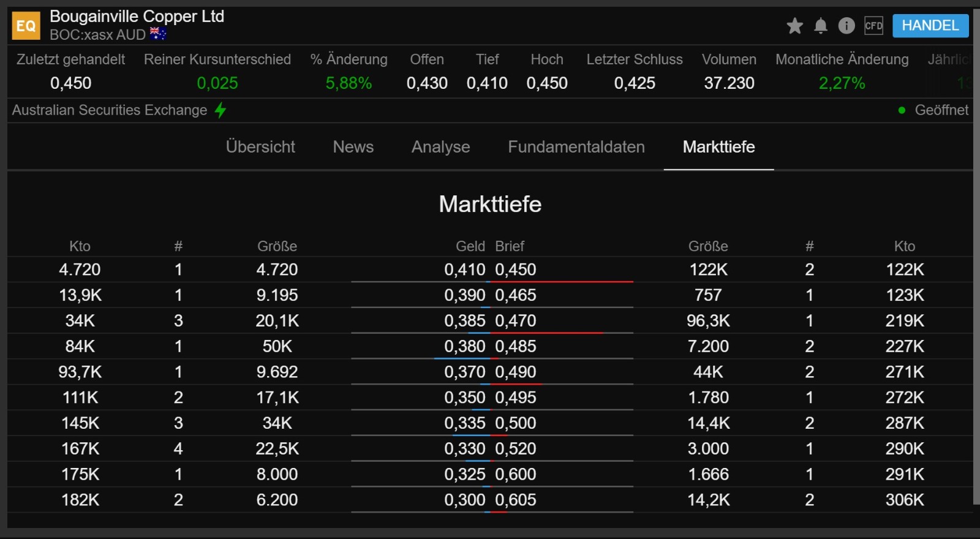The image size is (980, 539).
Task: Switch to the Übersicht tab
Action: (x=260, y=147)
